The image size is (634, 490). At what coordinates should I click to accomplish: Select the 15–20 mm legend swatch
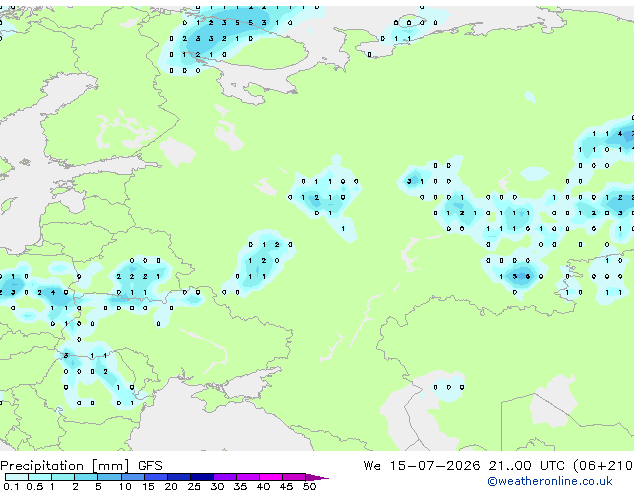click(x=155, y=477)
